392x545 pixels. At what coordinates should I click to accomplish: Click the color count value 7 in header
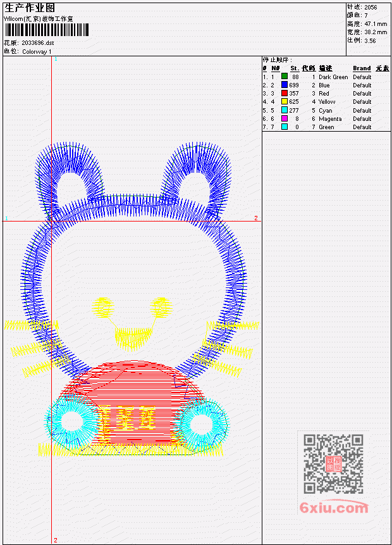tap(365, 15)
